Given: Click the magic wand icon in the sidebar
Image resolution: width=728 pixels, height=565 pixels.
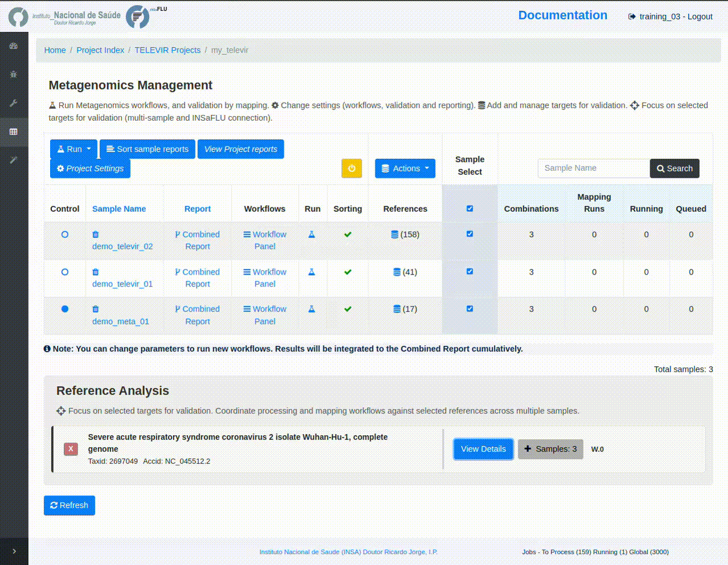Looking at the screenshot, I should 14,160.
